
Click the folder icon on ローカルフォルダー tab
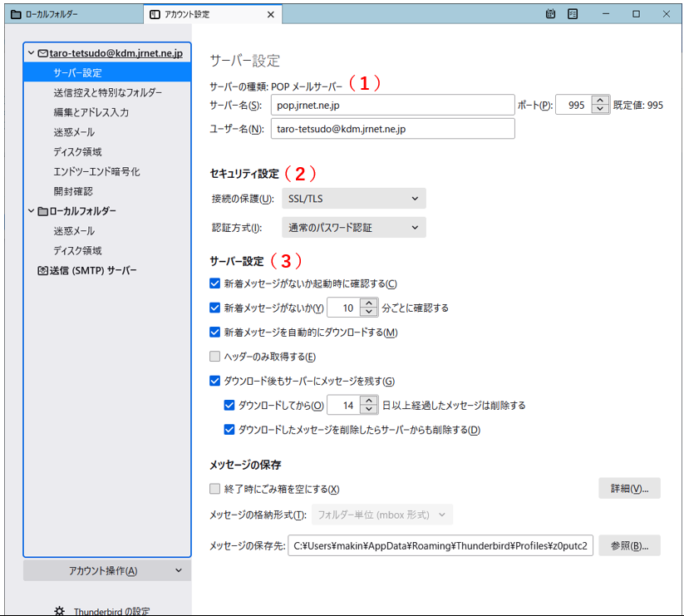pos(16,15)
